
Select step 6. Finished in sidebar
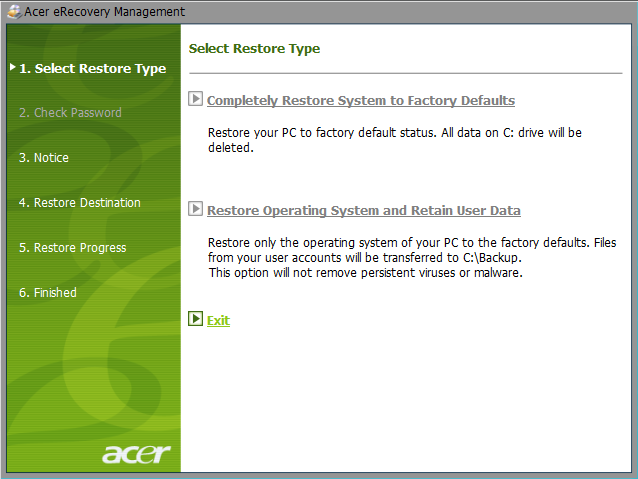(x=48, y=293)
